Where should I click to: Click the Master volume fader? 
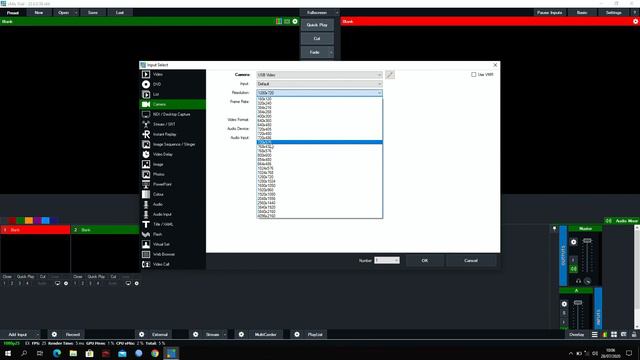[587, 241]
